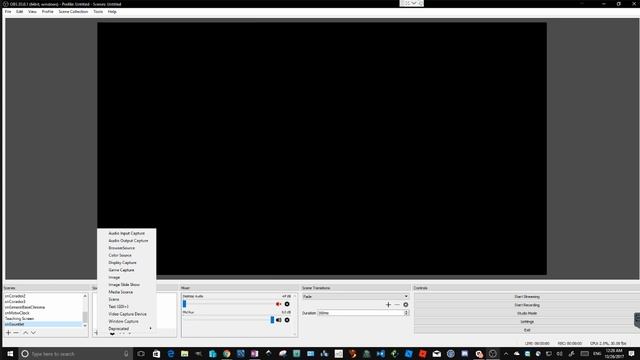
Task: Adjust Duration stepper arrows
Action: point(406,313)
